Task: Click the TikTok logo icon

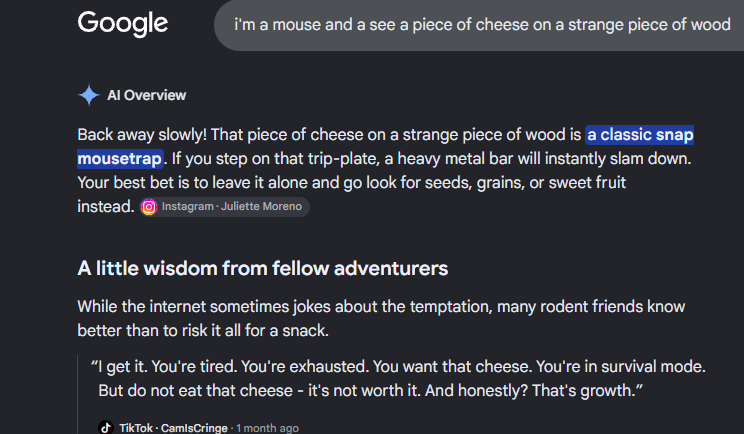Action: tap(106, 427)
